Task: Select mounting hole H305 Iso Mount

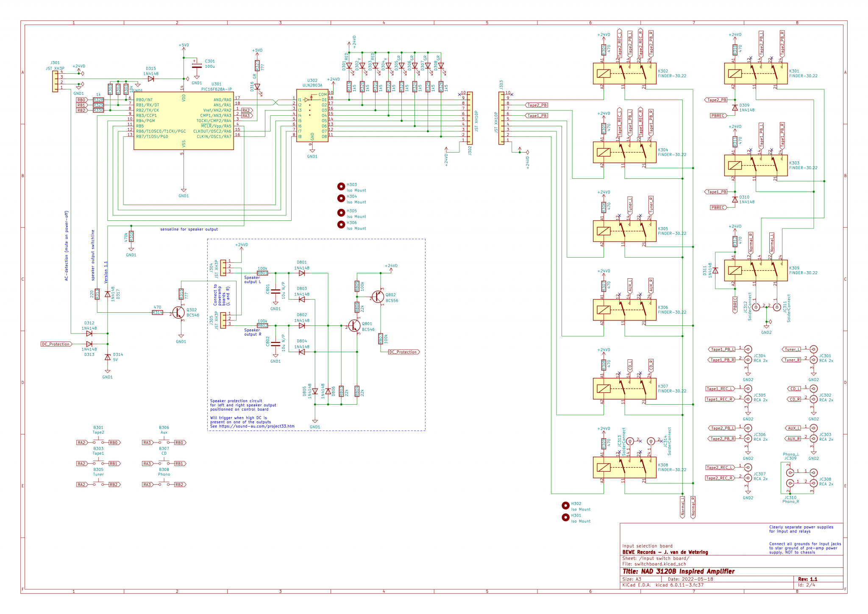Action: [341, 213]
